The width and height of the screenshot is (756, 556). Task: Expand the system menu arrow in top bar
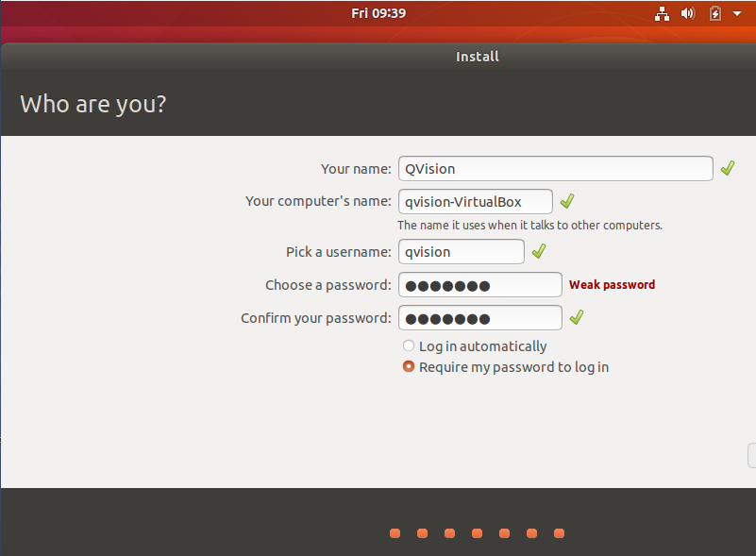[737, 13]
